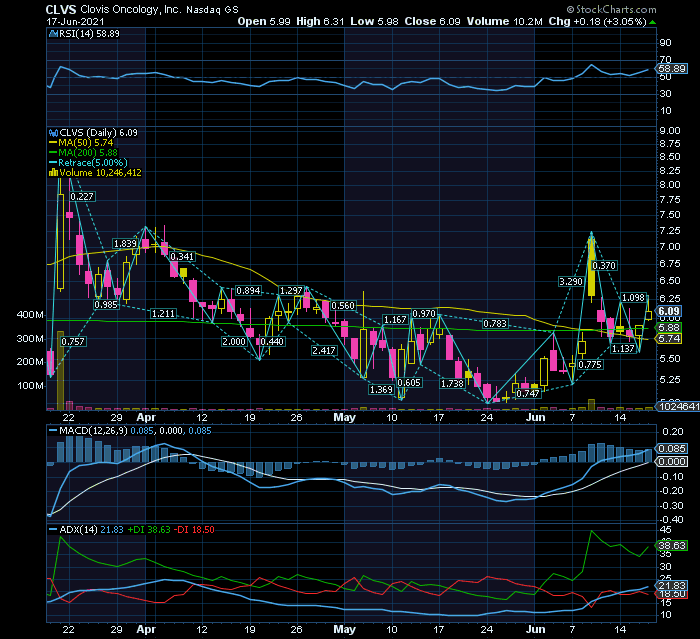Click the 1.098 retracement label
Viewport: 700px width, 639px height.
point(633,298)
